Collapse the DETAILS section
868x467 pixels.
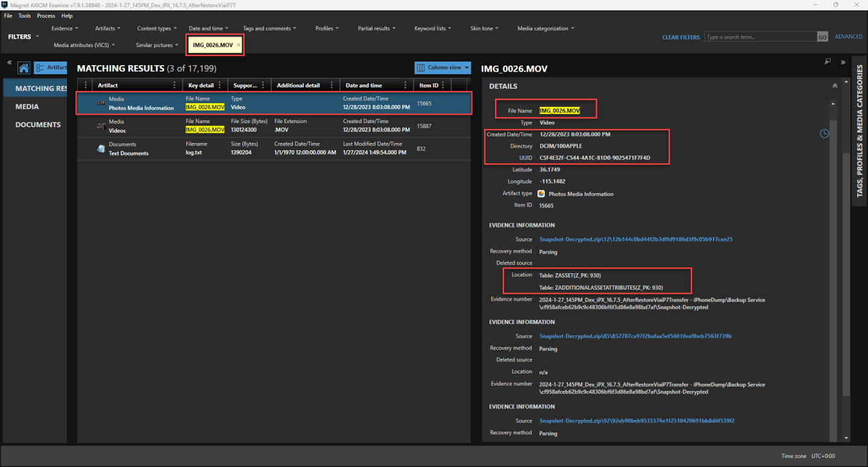[x=834, y=86]
